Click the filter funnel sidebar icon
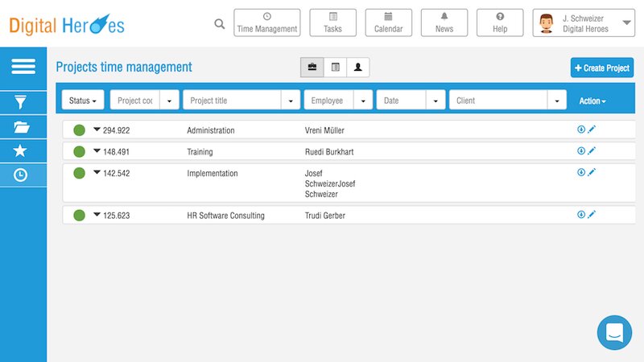This screenshot has height=362, width=644. point(22,102)
